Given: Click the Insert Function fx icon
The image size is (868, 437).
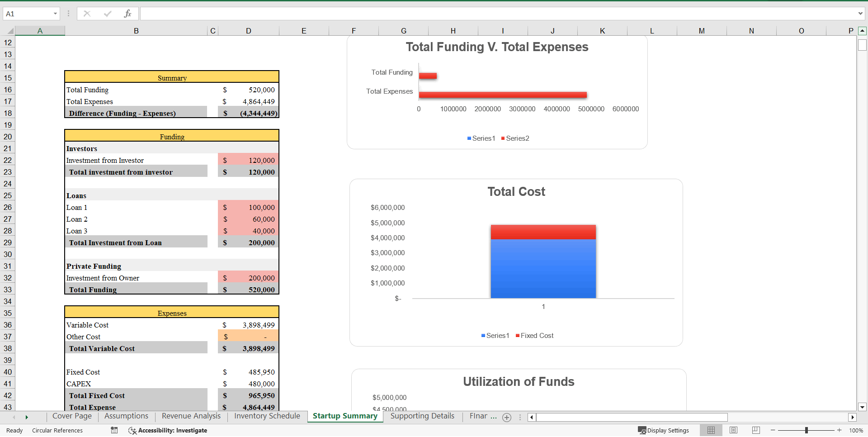Looking at the screenshot, I should click(x=127, y=14).
